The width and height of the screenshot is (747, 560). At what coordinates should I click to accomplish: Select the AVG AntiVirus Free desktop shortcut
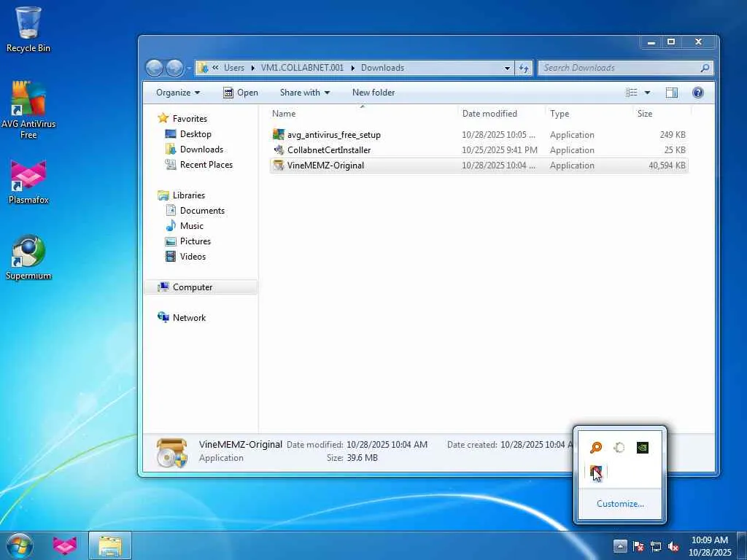pos(28,110)
